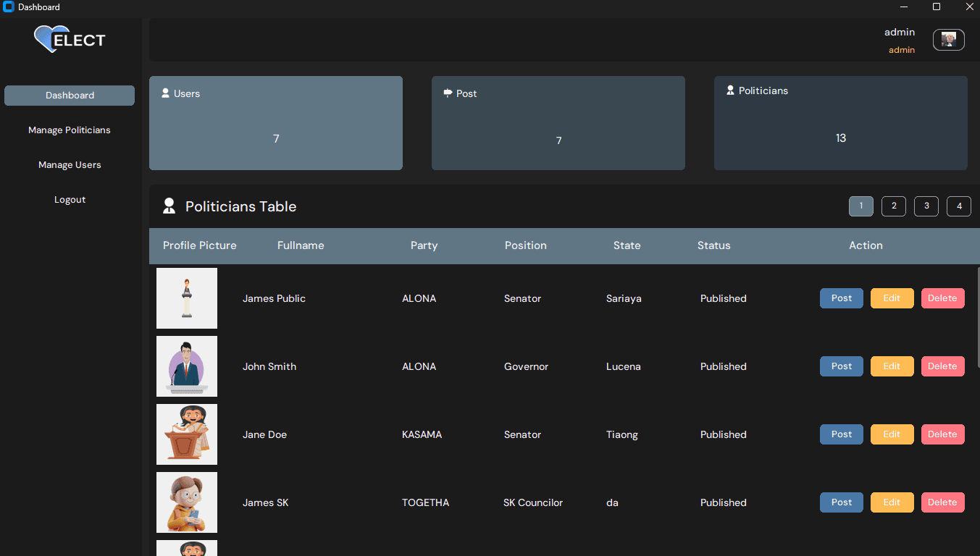Open the admin profile avatar
This screenshot has height=556, width=980.
[949, 40]
